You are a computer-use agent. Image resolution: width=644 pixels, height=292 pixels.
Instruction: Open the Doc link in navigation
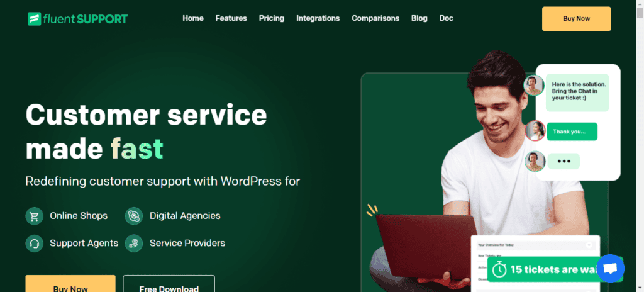point(447,18)
